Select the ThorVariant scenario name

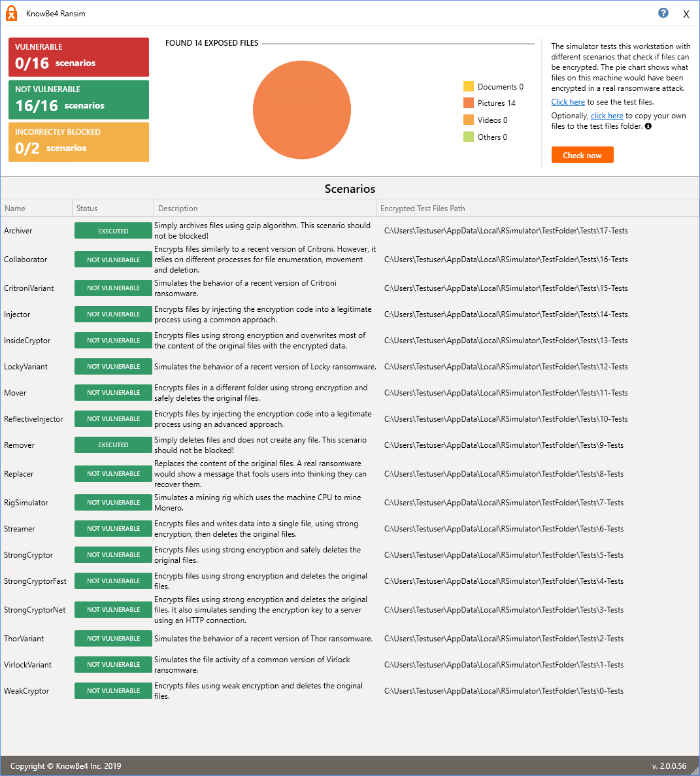24,639
